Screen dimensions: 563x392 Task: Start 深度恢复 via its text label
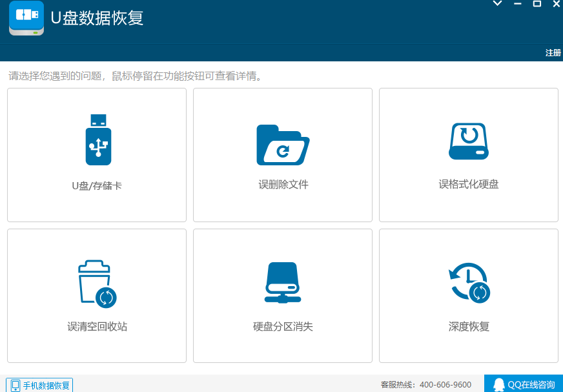click(469, 327)
